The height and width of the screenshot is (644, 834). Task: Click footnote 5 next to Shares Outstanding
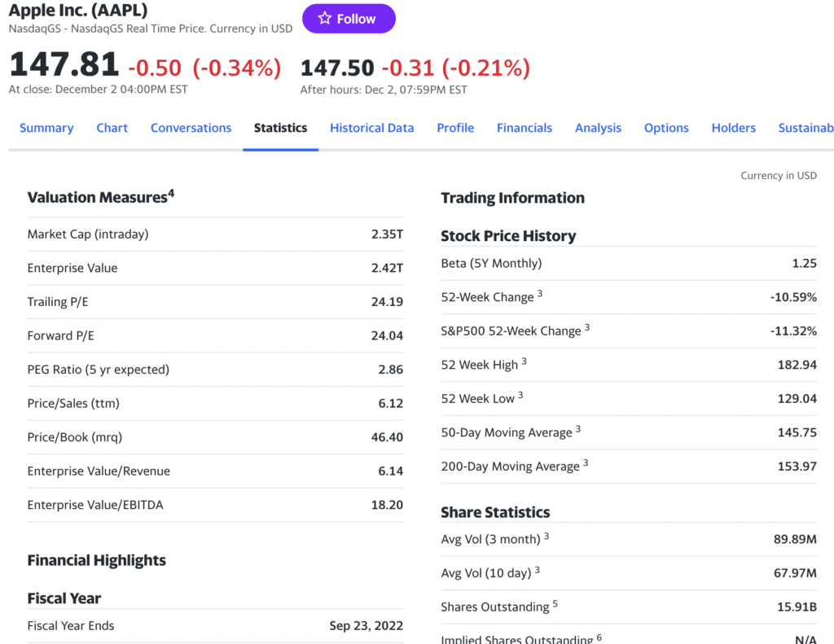555,603
